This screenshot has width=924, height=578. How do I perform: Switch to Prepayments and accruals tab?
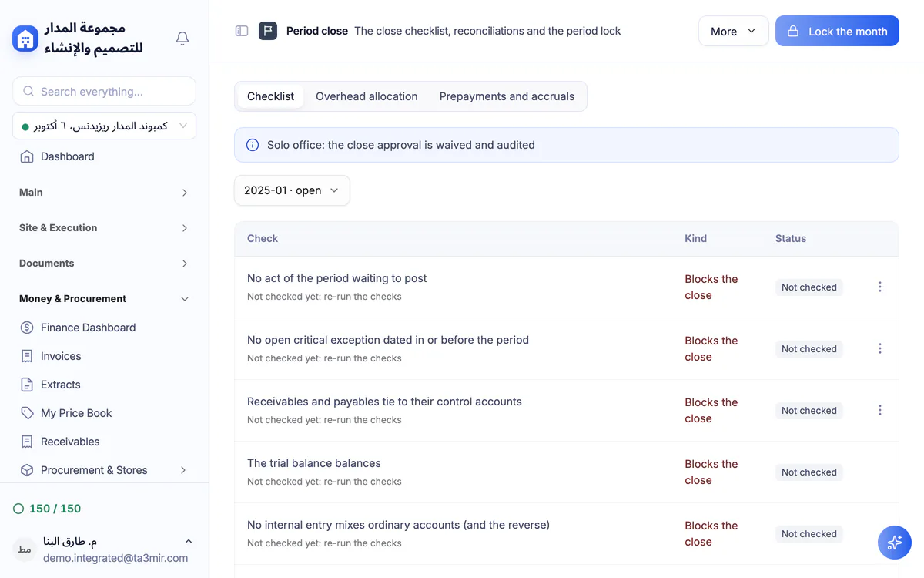[507, 96]
